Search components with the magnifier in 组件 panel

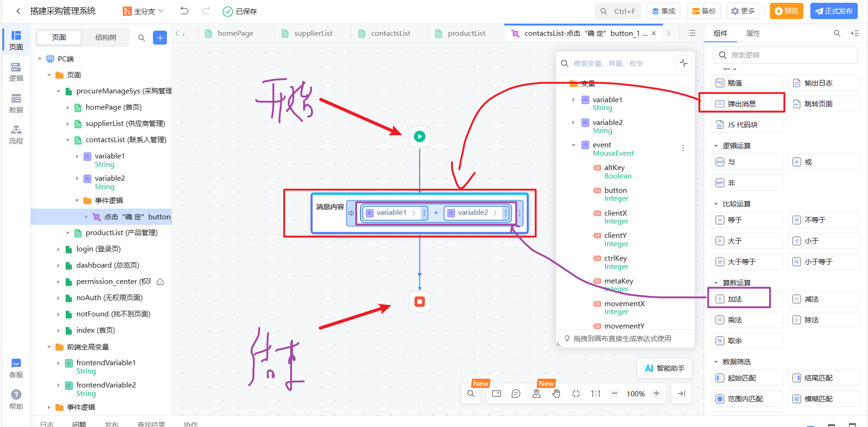[x=837, y=33]
